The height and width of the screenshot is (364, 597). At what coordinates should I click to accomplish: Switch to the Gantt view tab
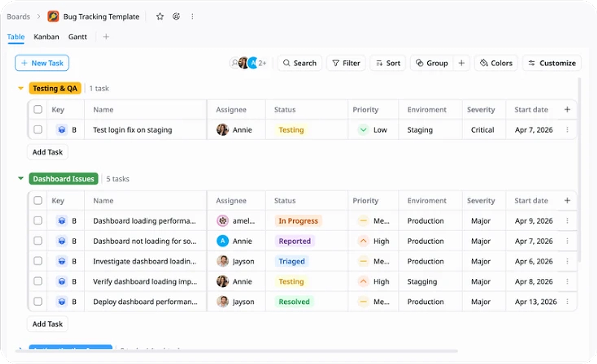pyautogui.click(x=77, y=37)
